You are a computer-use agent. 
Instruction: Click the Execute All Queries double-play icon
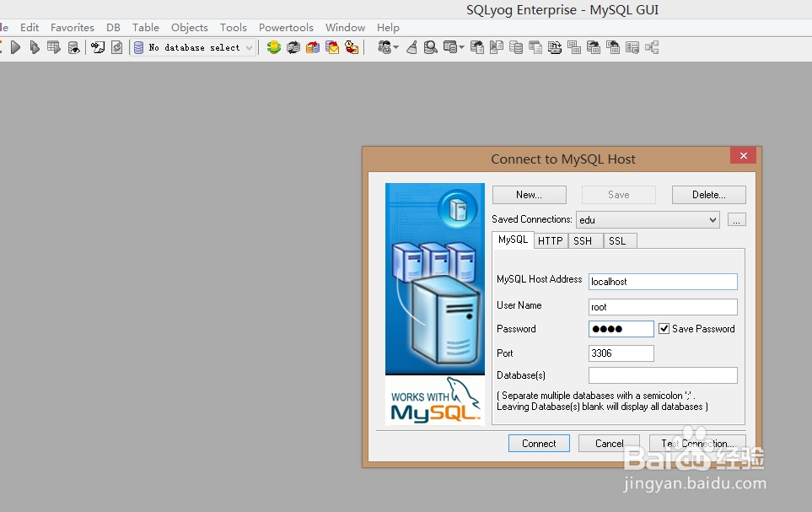tap(35, 48)
